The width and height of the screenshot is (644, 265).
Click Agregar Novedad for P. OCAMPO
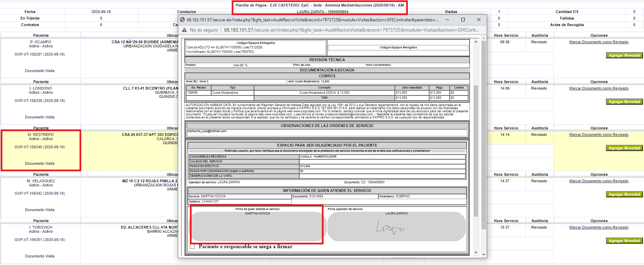coord(624,55)
